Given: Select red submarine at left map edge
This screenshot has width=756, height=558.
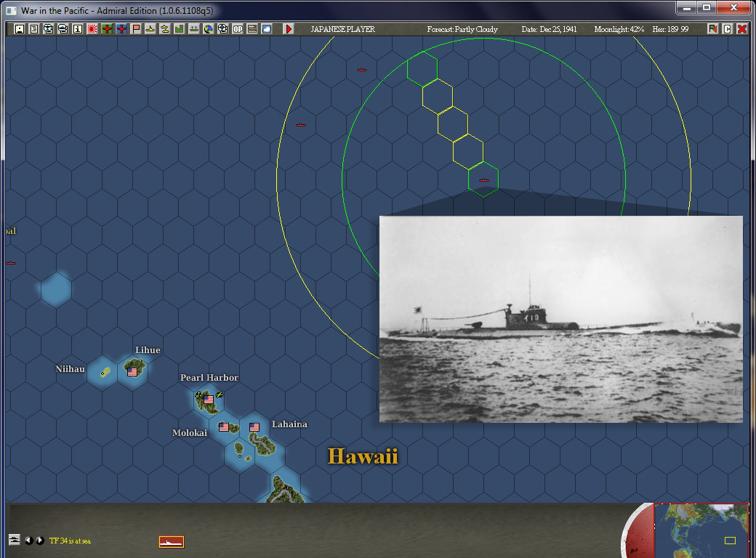Looking at the screenshot, I should pyautogui.click(x=11, y=263).
